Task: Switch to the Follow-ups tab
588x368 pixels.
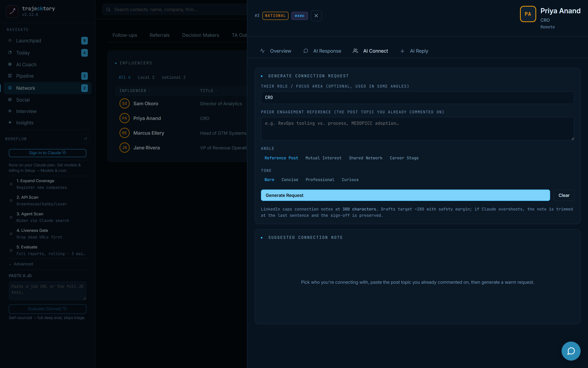Action: [125, 35]
